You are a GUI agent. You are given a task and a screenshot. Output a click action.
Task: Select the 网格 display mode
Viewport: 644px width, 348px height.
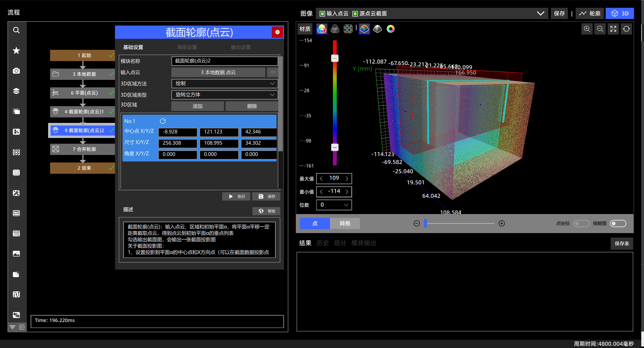tap(345, 223)
